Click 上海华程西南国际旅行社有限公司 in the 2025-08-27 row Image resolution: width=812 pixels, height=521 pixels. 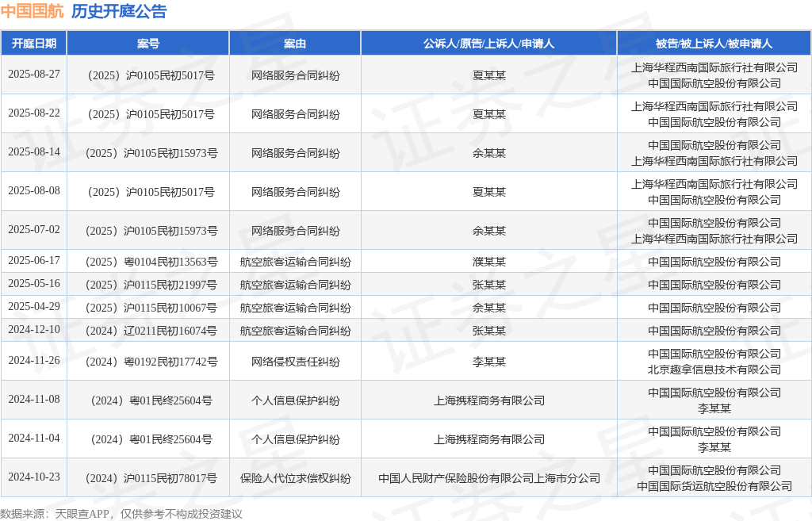(x=714, y=67)
